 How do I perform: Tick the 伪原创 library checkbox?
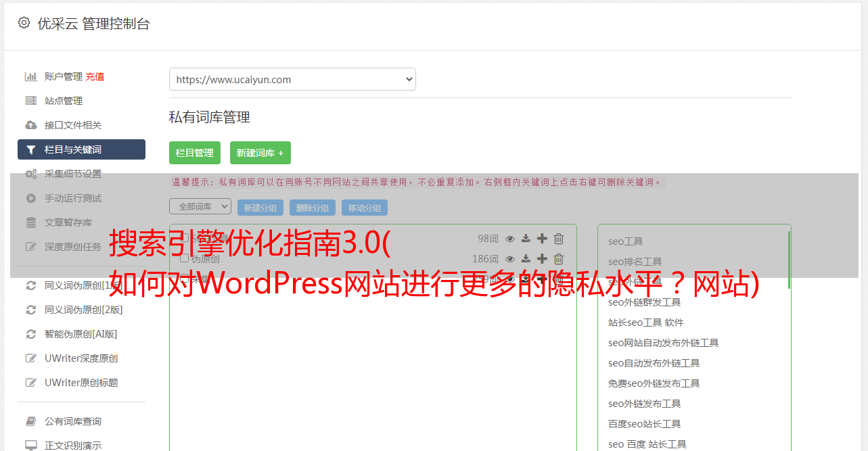coord(184,258)
